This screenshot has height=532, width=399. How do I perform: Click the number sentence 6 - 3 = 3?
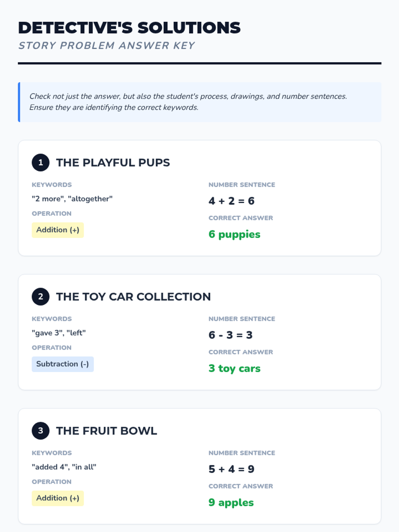pyautogui.click(x=230, y=335)
